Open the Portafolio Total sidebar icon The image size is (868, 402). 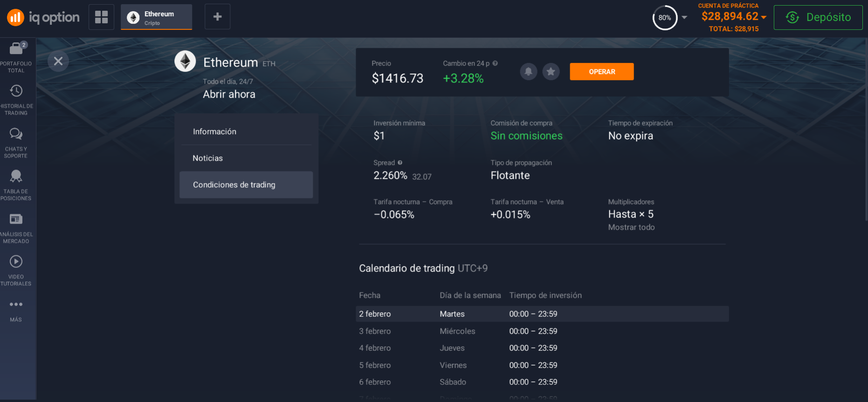(16, 56)
